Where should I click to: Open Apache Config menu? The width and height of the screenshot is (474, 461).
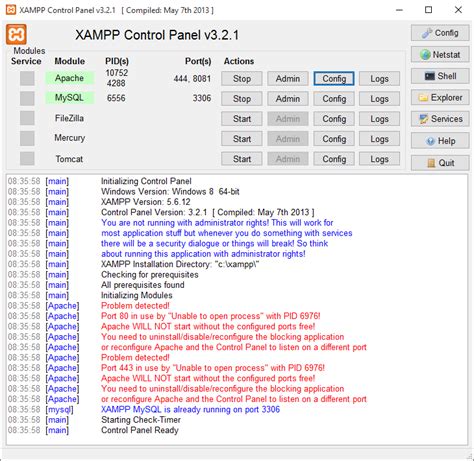tap(334, 79)
